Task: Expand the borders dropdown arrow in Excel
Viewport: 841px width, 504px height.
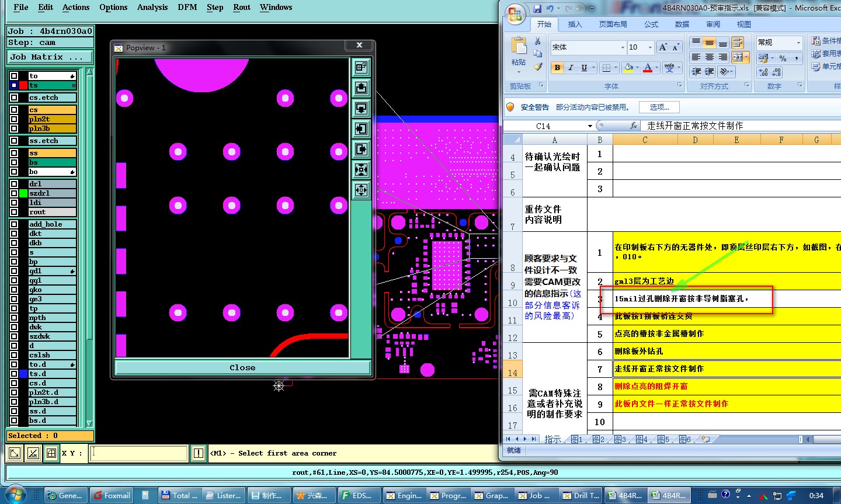Action: point(616,68)
